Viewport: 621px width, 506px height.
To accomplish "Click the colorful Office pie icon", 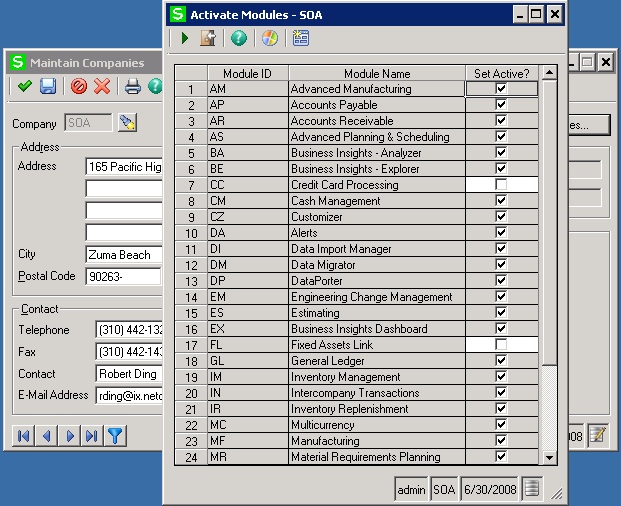I will [x=270, y=38].
